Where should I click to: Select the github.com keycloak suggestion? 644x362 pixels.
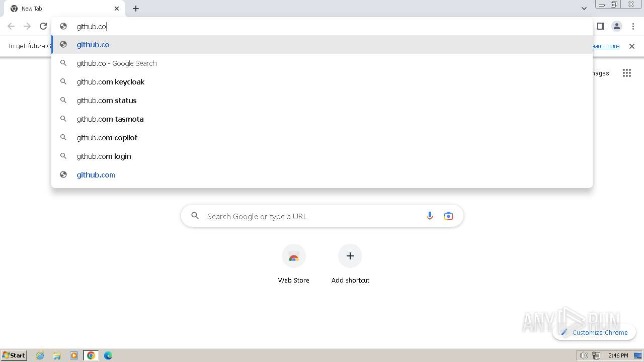[111, 82]
